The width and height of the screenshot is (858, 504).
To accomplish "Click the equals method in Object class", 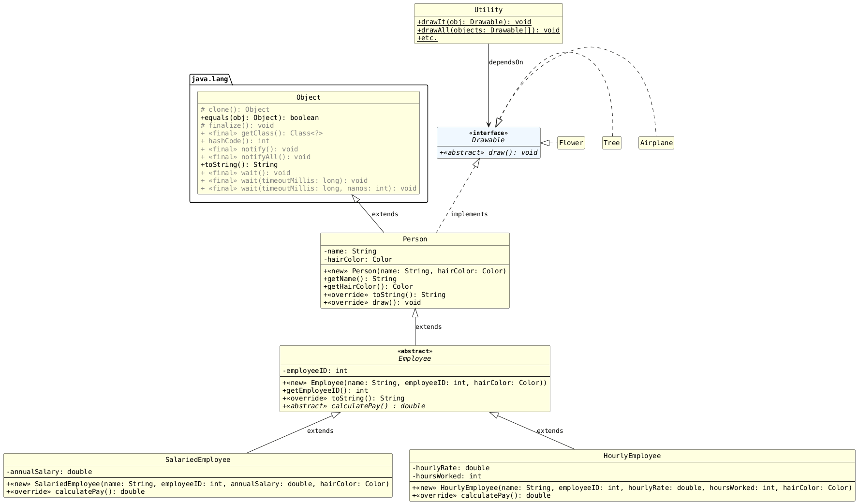I will (x=259, y=118).
